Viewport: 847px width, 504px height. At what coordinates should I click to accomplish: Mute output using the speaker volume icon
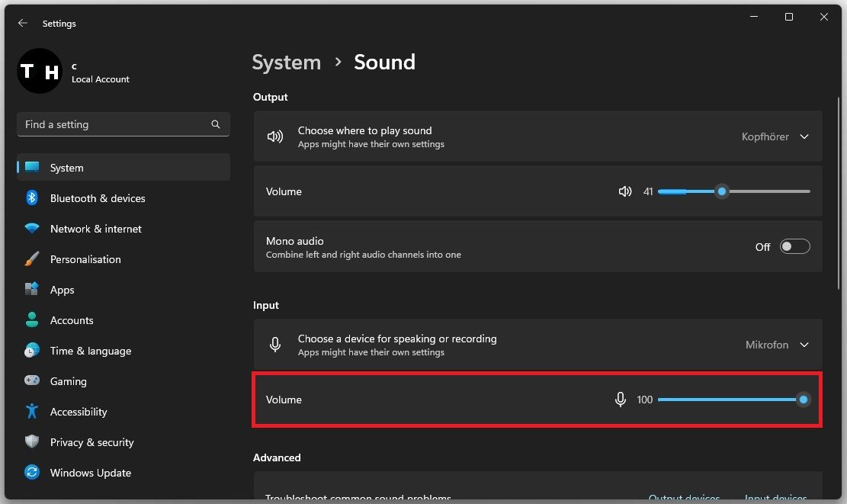[625, 191]
